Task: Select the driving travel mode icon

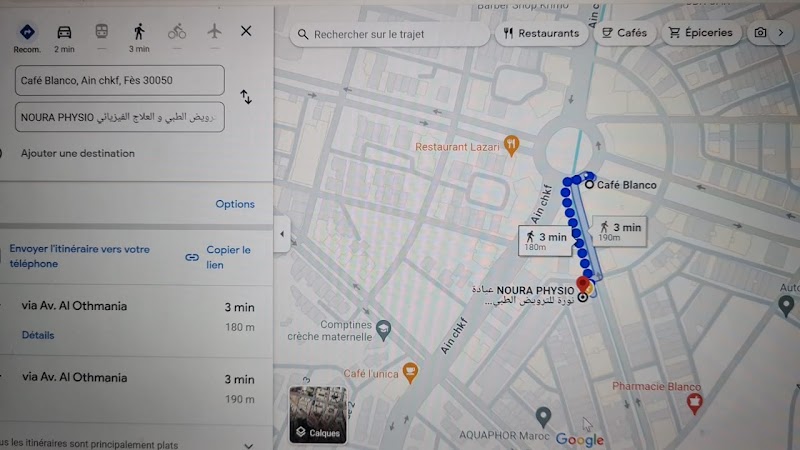Action: coord(64,33)
